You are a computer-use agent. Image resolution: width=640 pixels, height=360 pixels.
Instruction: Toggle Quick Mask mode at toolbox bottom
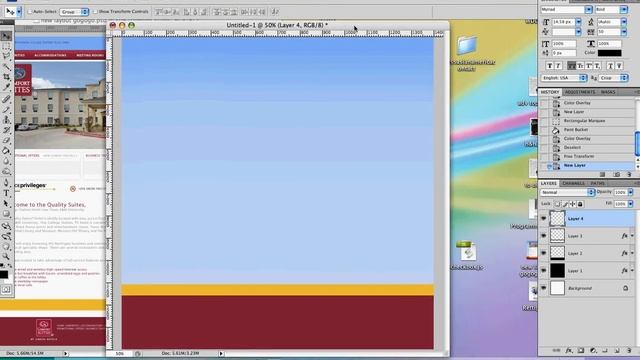(6, 290)
